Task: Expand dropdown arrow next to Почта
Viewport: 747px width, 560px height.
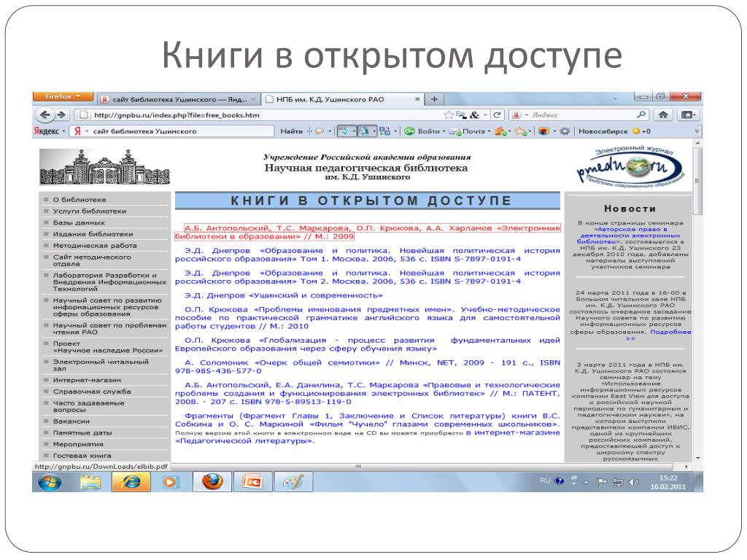Action: tap(489, 131)
